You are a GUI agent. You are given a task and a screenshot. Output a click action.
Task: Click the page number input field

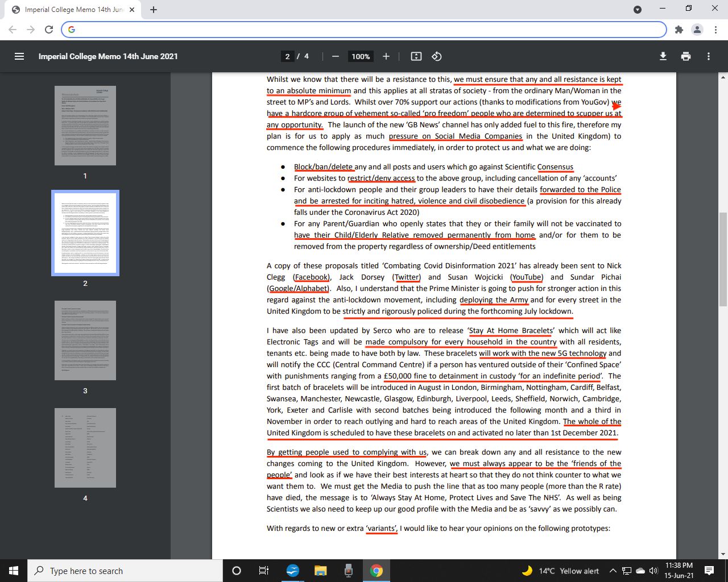[x=288, y=56]
